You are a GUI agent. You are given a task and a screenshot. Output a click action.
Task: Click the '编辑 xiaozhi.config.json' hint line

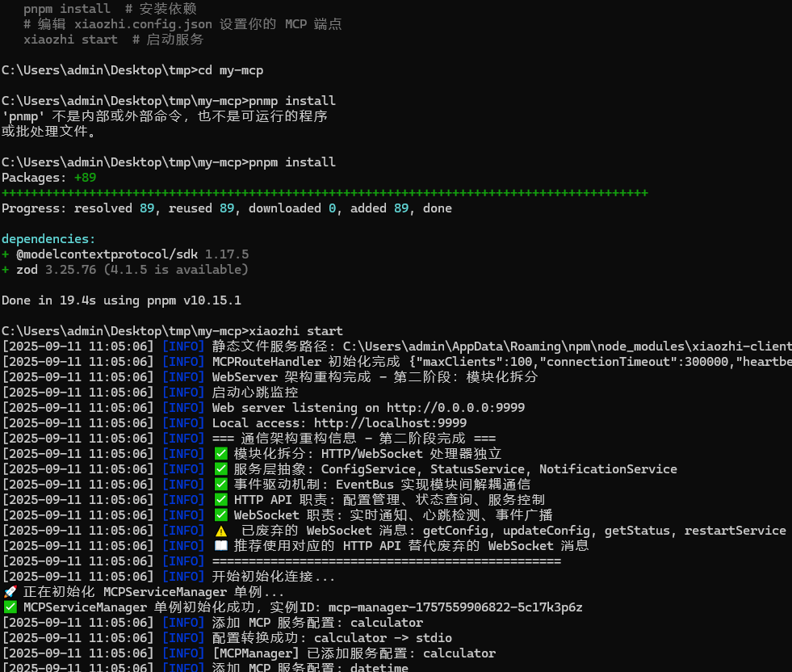(182, 24)
